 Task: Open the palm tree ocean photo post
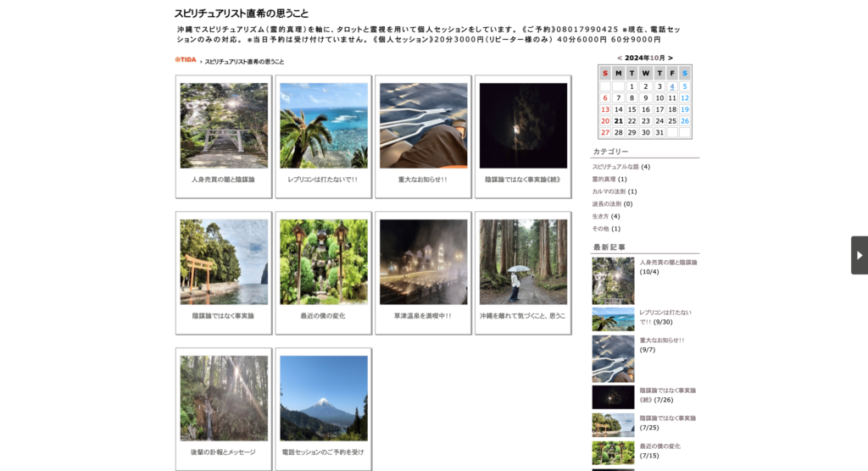coord(324,126)
